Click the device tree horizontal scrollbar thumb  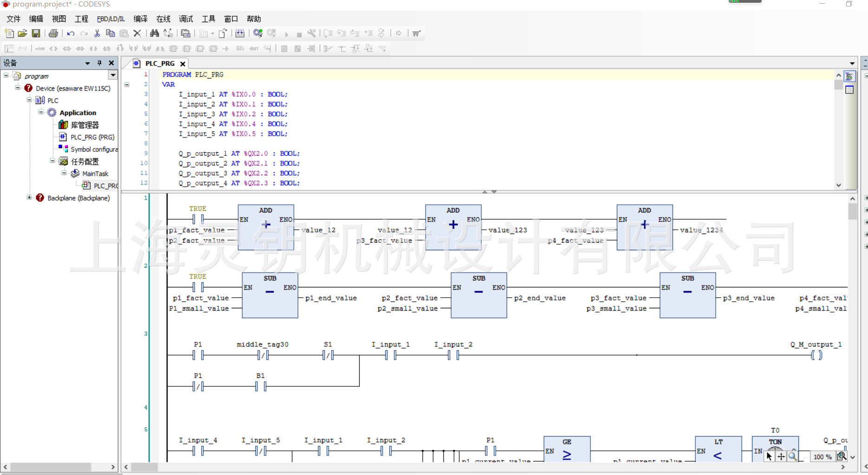[x=51, y=467]
